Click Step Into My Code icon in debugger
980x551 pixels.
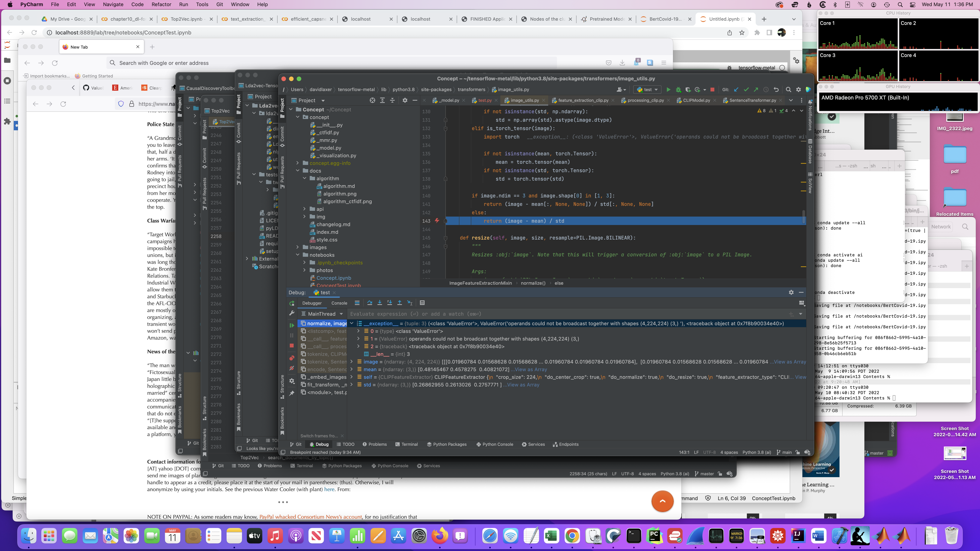pos(390,303)
